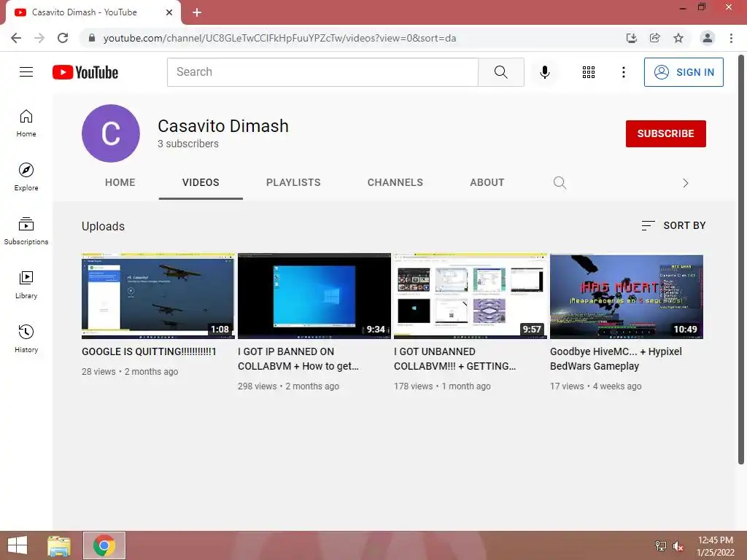The width and height of the screenshot is (747, 560).
Task: Start voice search with microphone icon
Action: 544,72
